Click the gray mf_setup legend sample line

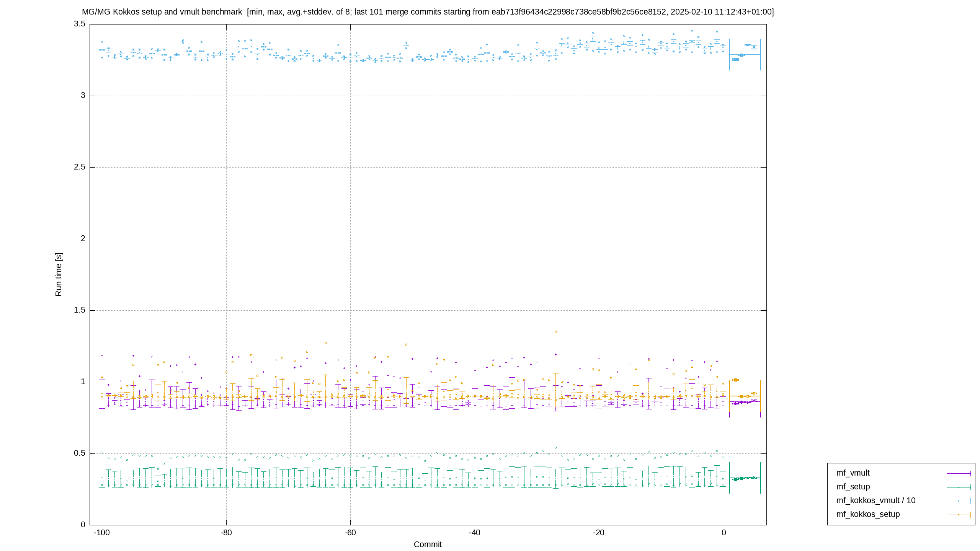point(959,487)
